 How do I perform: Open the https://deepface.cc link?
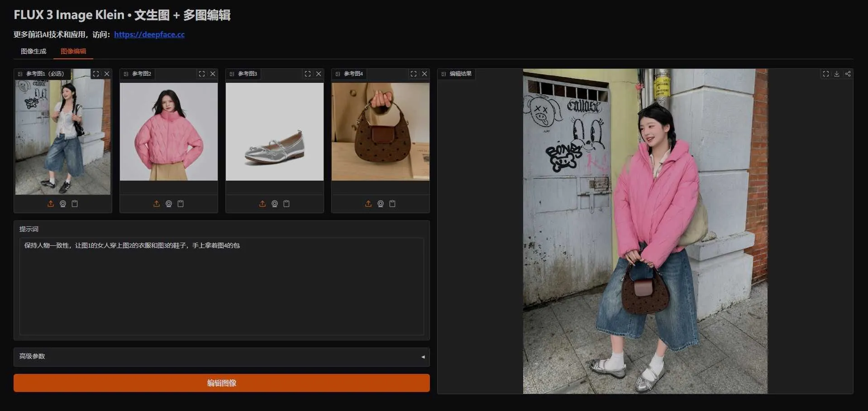149,34
